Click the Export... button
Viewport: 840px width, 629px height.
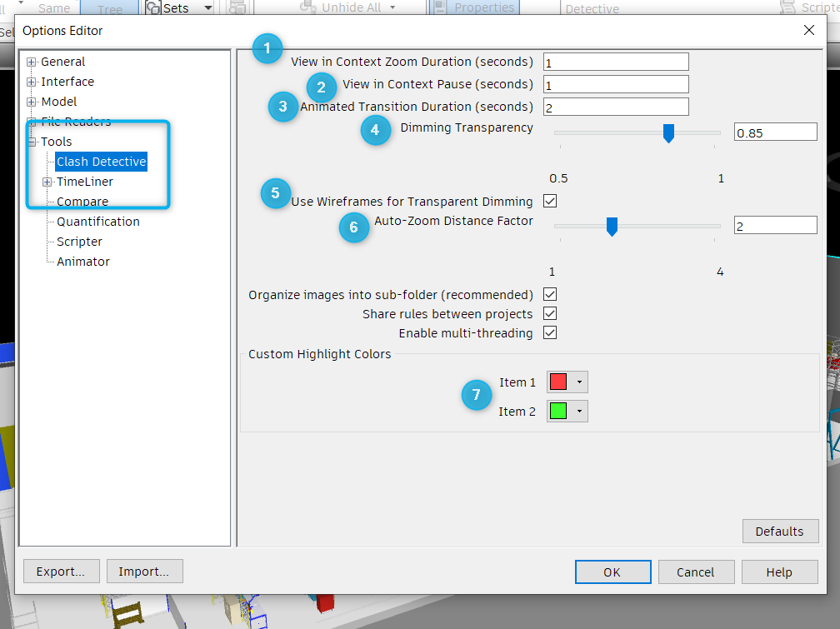(x=61, y=571)
